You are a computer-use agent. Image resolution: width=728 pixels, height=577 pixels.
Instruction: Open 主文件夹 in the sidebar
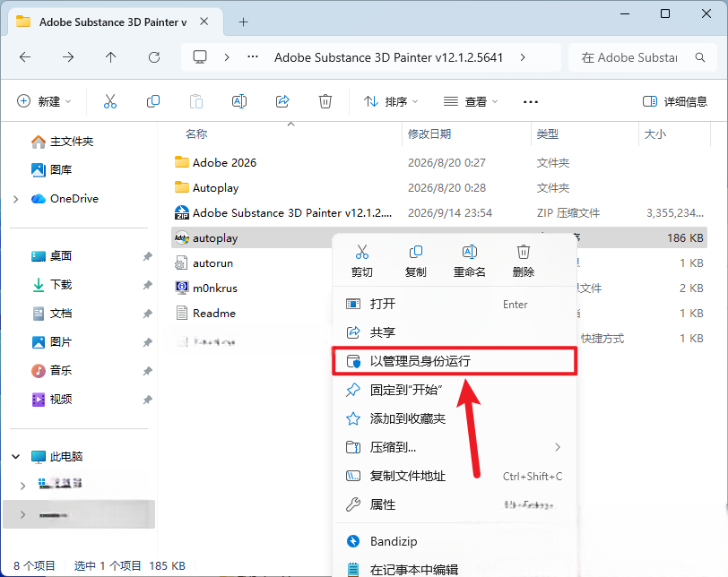[x=62, y=142]
